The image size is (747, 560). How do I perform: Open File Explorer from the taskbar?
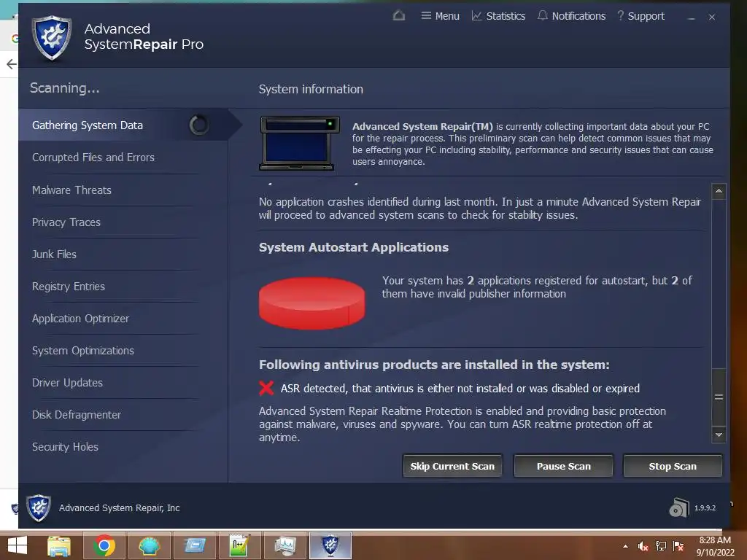point(59,545)
